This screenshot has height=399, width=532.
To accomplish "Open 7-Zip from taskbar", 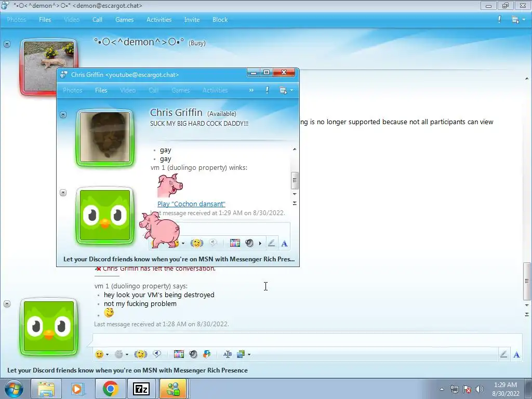I will pos(141,389).
